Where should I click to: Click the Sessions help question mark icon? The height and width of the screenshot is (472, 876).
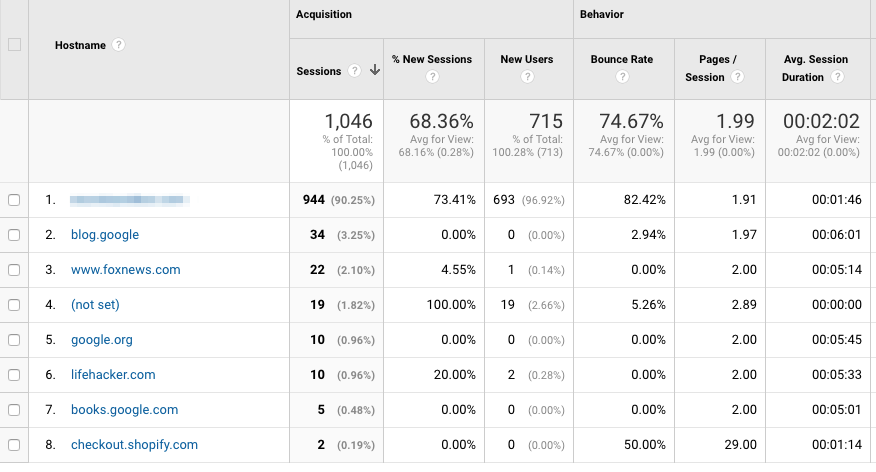354,70
